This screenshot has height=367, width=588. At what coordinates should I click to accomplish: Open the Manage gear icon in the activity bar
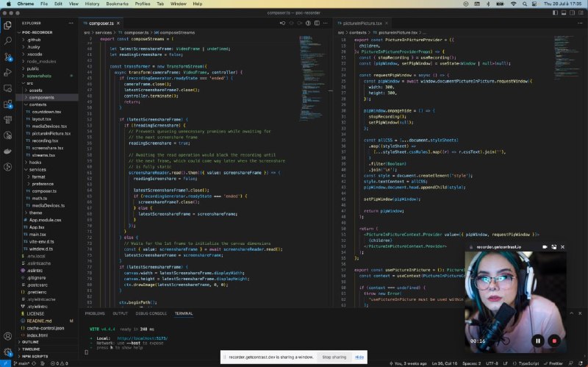(x=7, y=352)
